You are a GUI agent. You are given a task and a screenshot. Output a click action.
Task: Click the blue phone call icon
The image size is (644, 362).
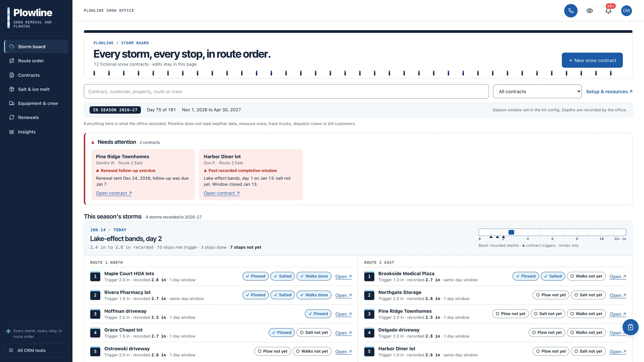coord(571,11)
